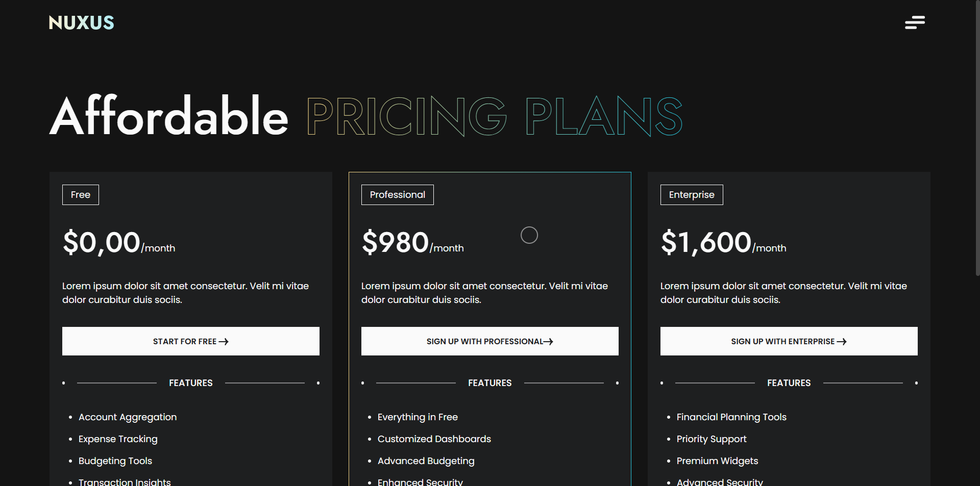The image size is (980, 486).
Task: Click the Start For Free button
Action: (x=191, y=341)
